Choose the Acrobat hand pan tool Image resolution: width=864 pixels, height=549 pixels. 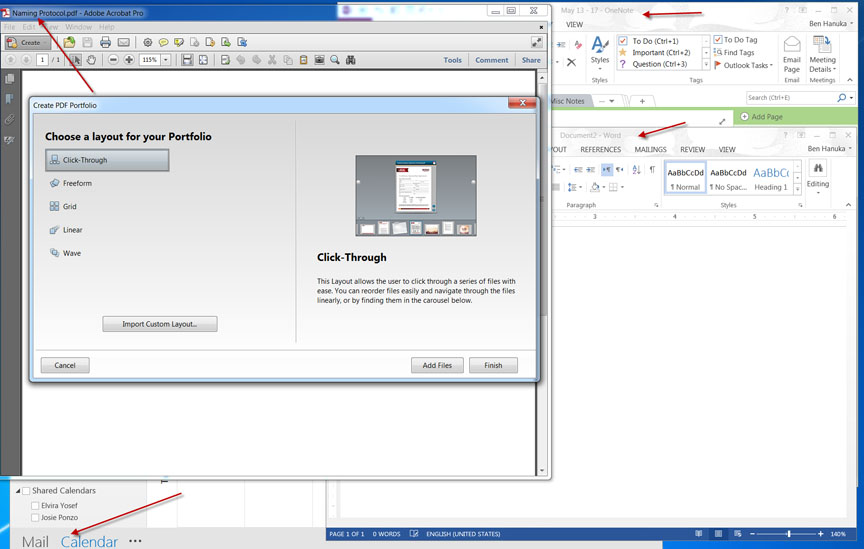click(91, 60)
